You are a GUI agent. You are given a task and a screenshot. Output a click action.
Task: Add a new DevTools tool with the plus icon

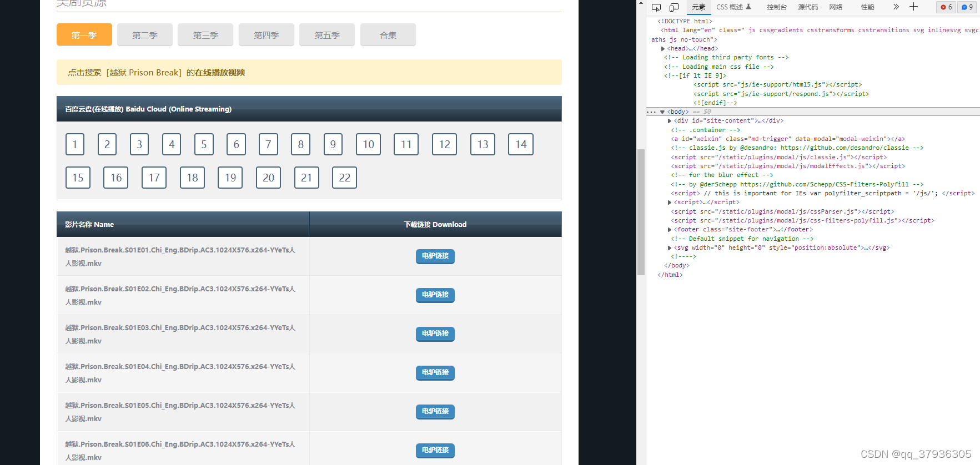pyautogui.click(x=913, y=7)
